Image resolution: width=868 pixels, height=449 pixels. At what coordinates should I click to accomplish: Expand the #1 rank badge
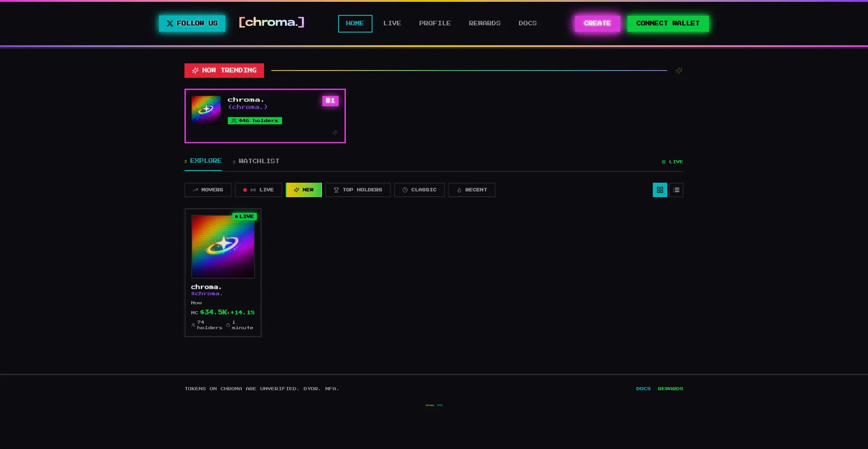(330, 100)
